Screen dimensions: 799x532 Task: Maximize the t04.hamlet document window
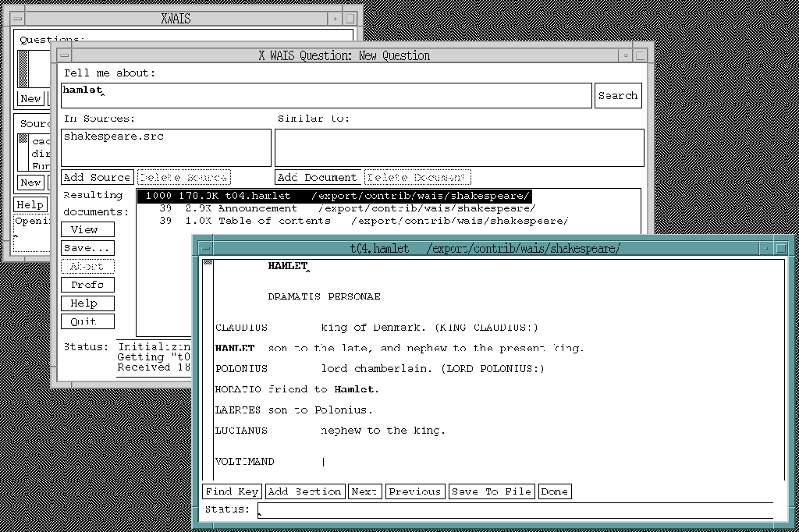(x=782, y=249)
